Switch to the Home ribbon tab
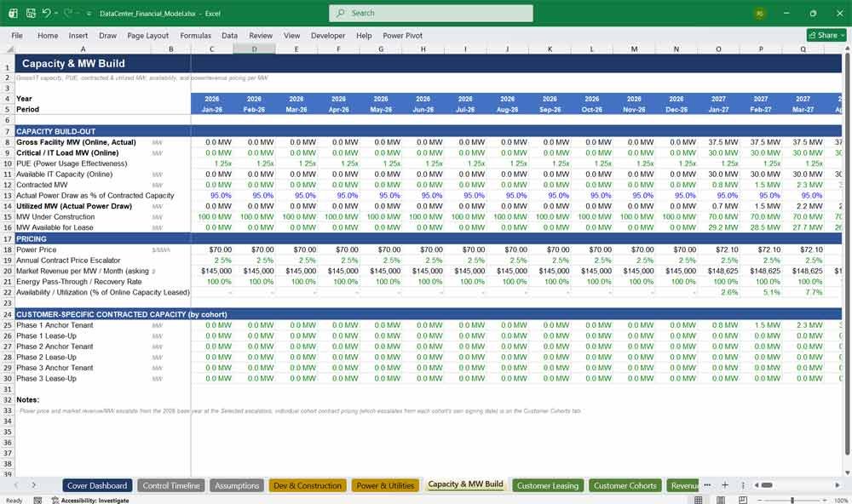852x504 pixels. point(48,35)
